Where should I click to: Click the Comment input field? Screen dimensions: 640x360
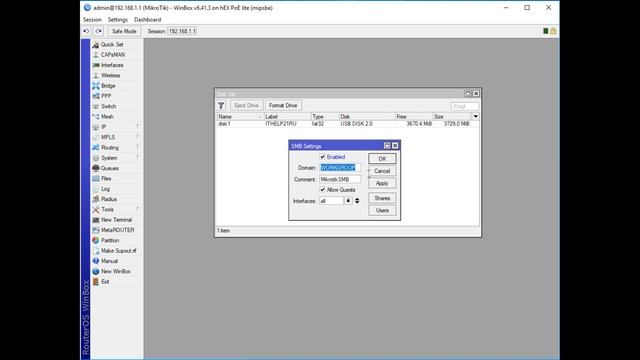click(x=340, y=179)
